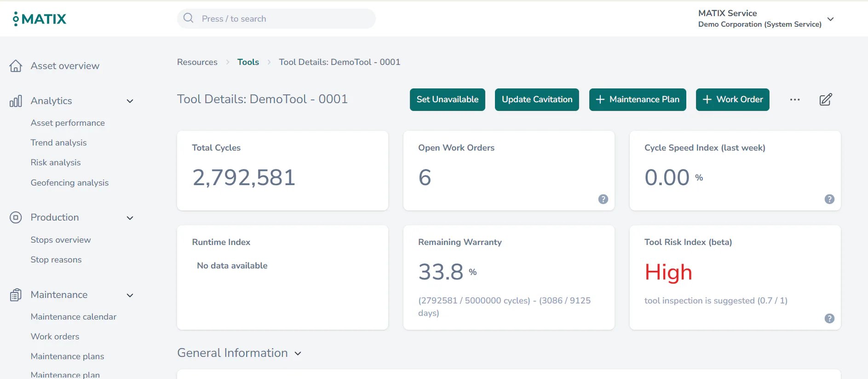Click the Analytics bar chart icon
Viewport: 868px width, 379px height.
coord(16,101)
